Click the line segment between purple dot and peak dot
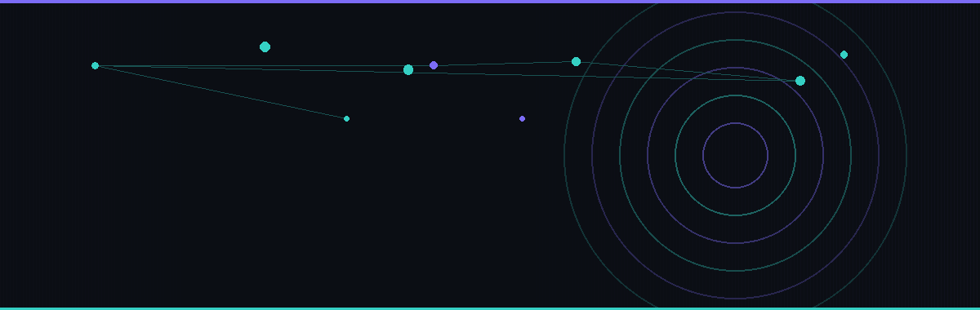Screen dimensions: 980x310 [x=505, y=64]
